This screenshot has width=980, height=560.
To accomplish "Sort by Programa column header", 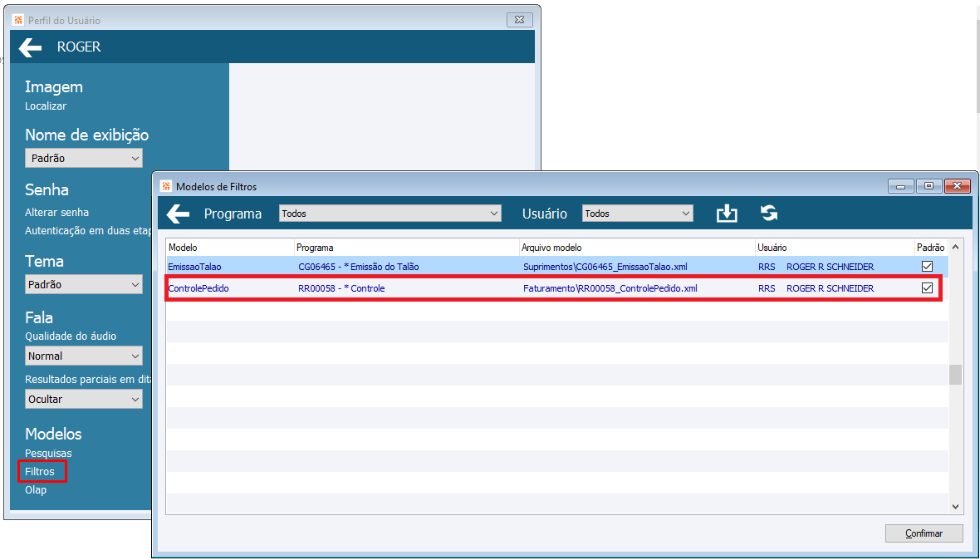I will coord(407,248).
